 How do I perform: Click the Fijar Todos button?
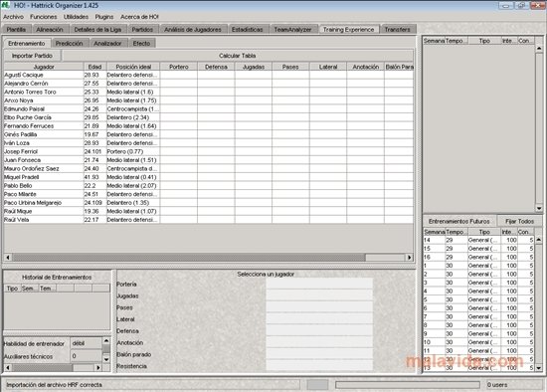click(519, 221)
